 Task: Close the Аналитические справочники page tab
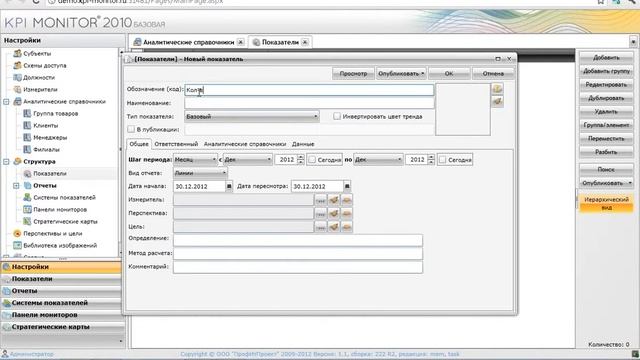[241, 42]
